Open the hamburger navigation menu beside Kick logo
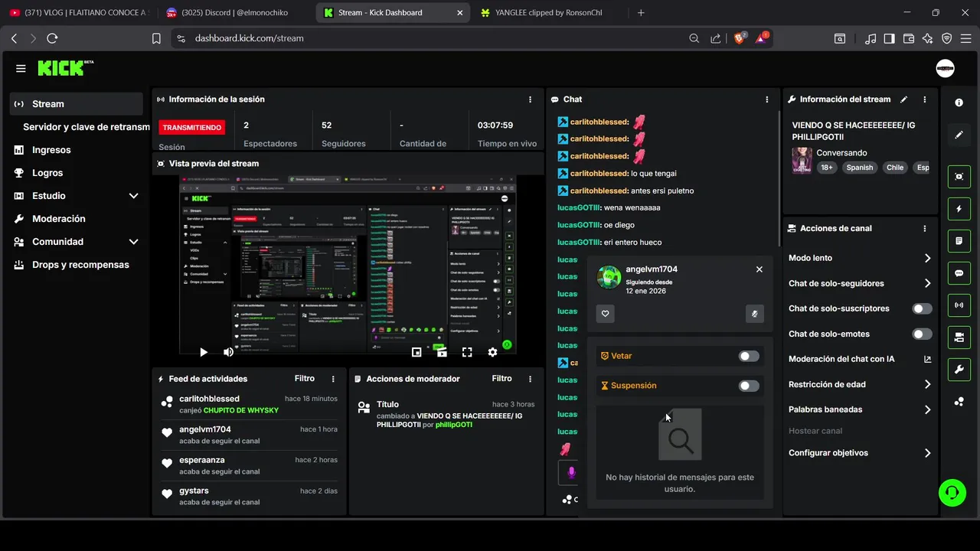This screenshot has width=980, height=551. click(x=21, y=68)
